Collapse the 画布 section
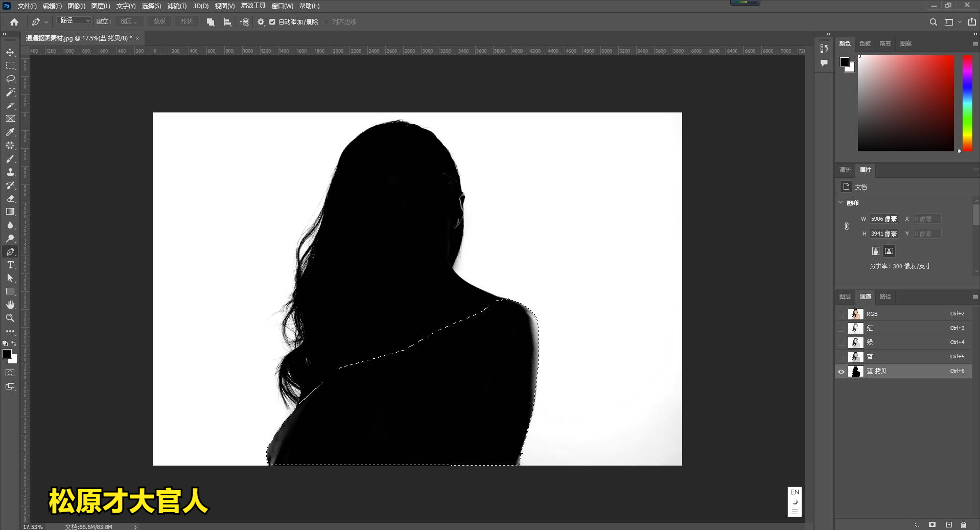The image size is (980, 530). point(841,202)
